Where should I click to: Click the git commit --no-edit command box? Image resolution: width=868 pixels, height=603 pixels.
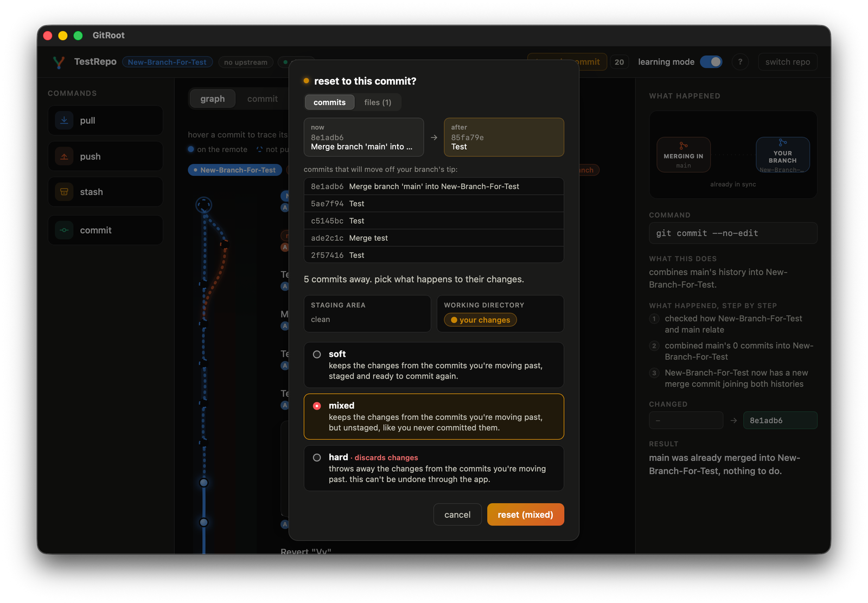pos(733,233)
